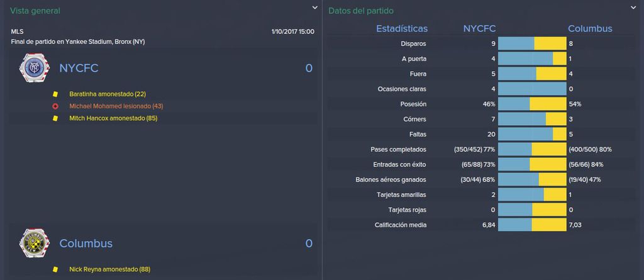644x280 pixels.
Task: Open the NYCFC team name link
Action: (x=79, y=68)
